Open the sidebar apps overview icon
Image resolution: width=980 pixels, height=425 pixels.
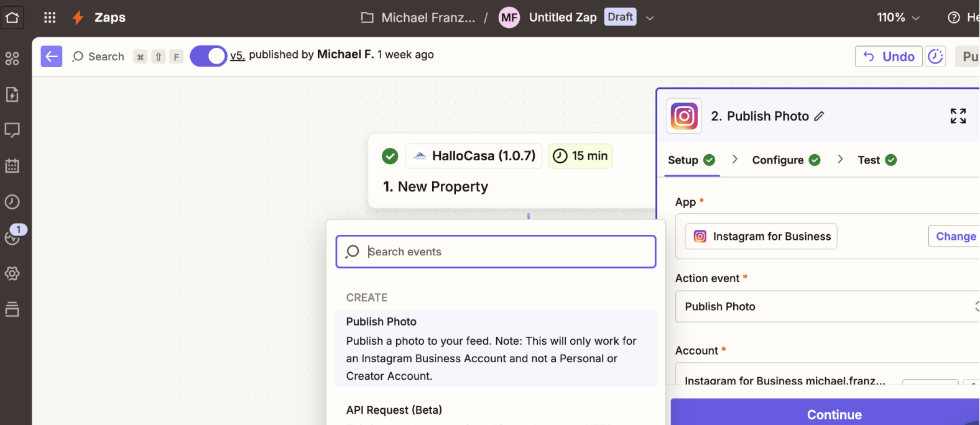pos(12,58)
